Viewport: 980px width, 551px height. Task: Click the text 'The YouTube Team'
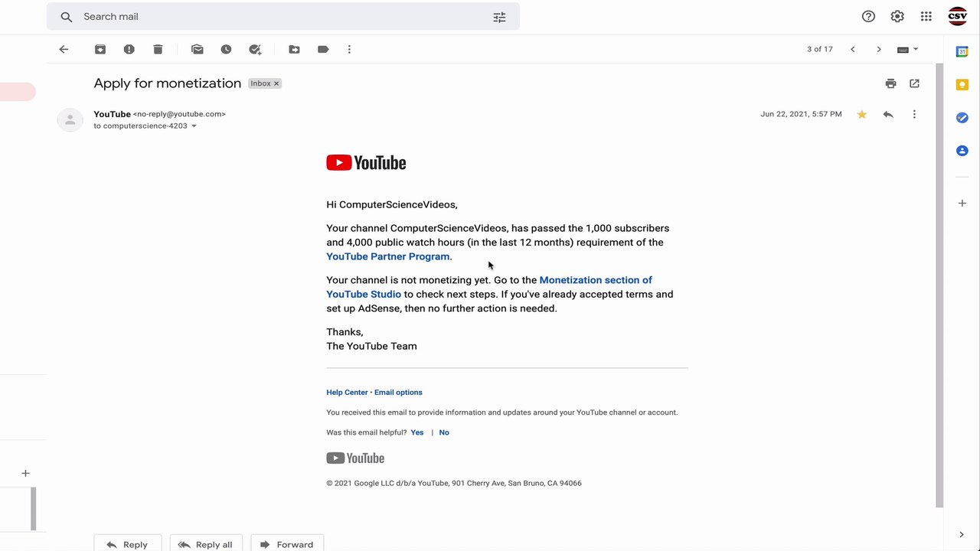click(x=371, y=347)
